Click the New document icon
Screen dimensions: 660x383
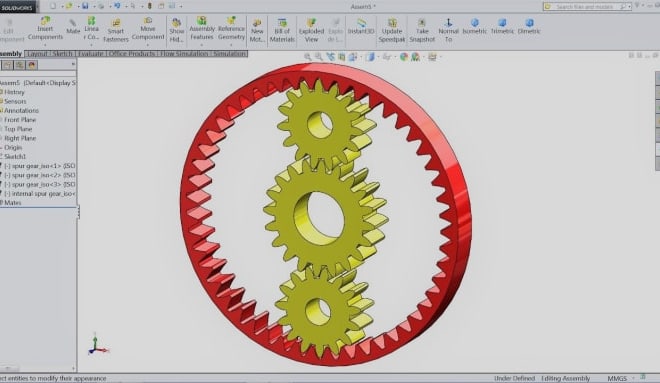(53, 6)
